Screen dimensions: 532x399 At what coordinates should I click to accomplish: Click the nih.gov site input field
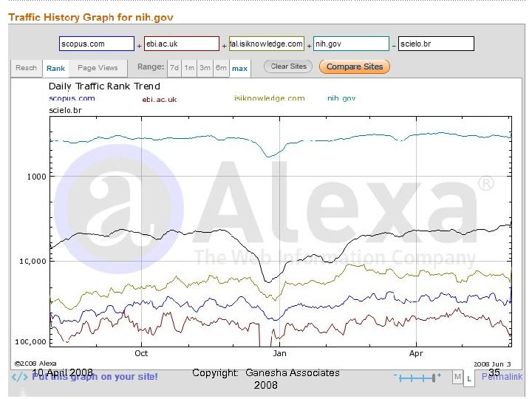[x=351, y=44]
